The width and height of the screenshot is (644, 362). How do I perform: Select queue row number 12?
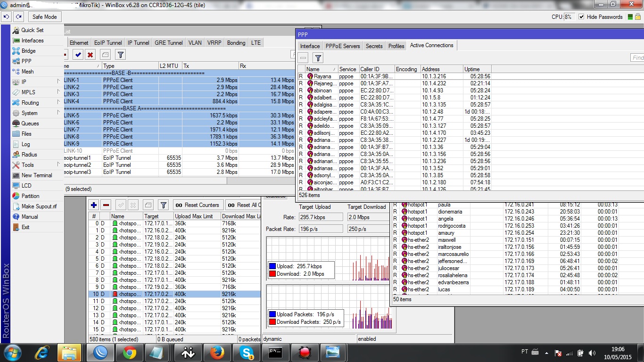click(174, 308)
